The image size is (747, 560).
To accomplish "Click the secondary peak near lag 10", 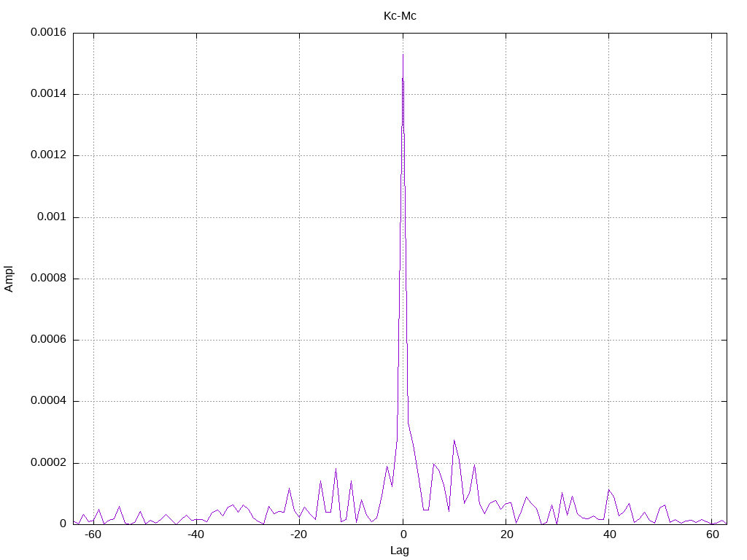I will click(454, 440).
